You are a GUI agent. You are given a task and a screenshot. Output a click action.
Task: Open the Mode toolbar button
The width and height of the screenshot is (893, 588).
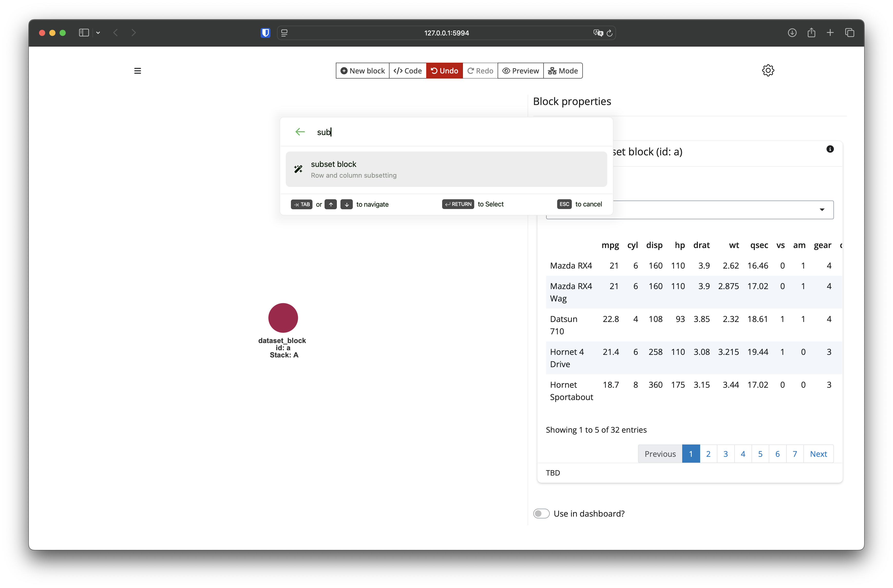(x=563, y=71)
